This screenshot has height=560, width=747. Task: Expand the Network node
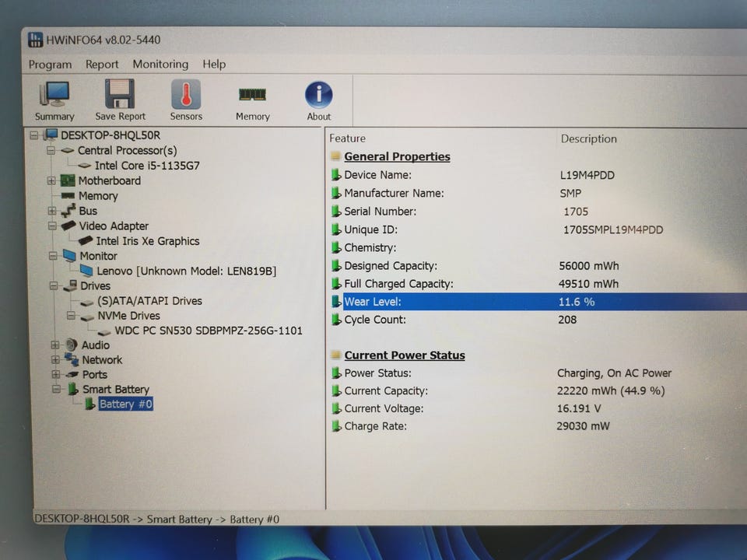point(55,359)
